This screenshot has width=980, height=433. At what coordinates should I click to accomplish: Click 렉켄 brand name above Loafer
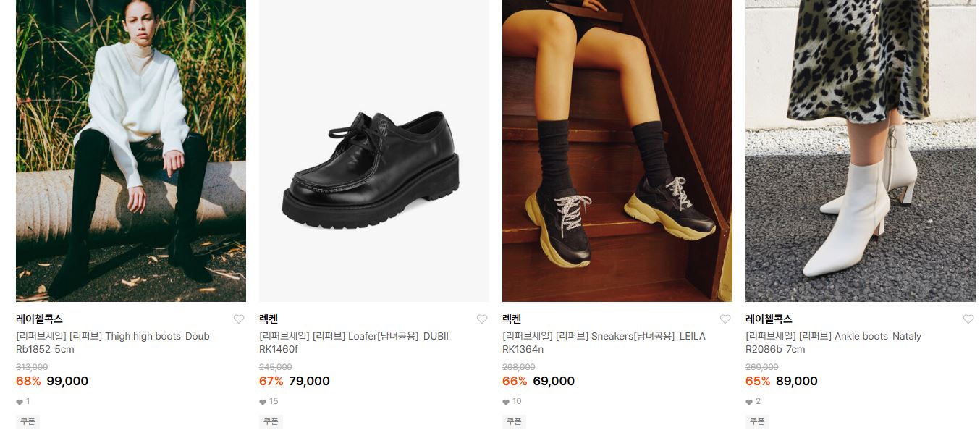[x=269, y=319]
